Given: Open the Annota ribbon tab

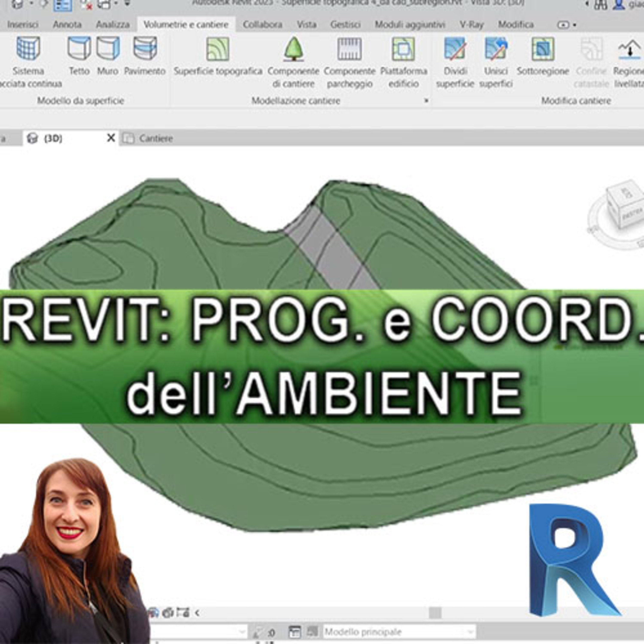Looking at the screenshot, I should pos(67,24).
